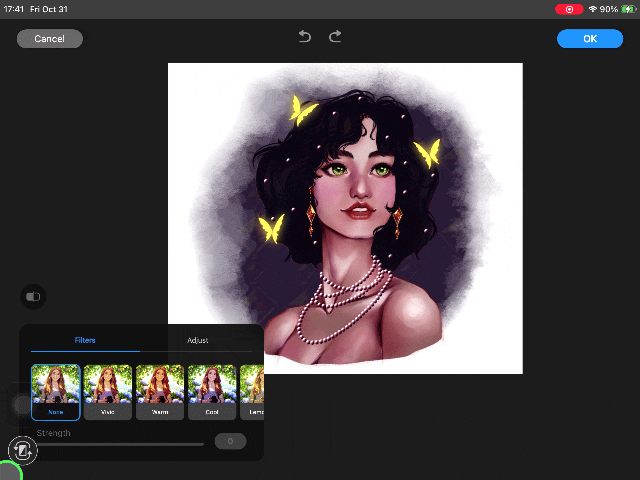Select the None filter thumbnail
This screenshot has width=640, height=480.
56,392
